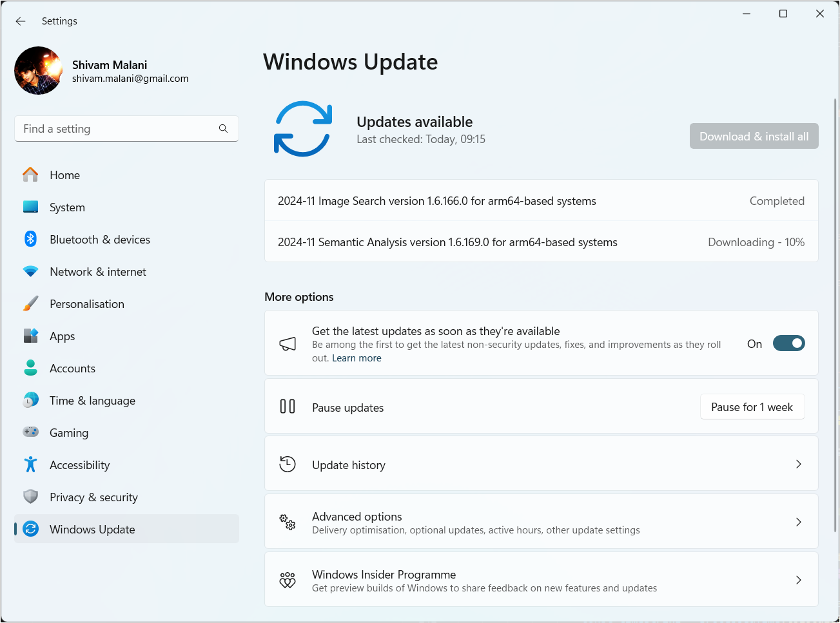The width and height of the screenshot is (840, 623).
Task: Minimize the Settings window
Action: pos(747,14)
